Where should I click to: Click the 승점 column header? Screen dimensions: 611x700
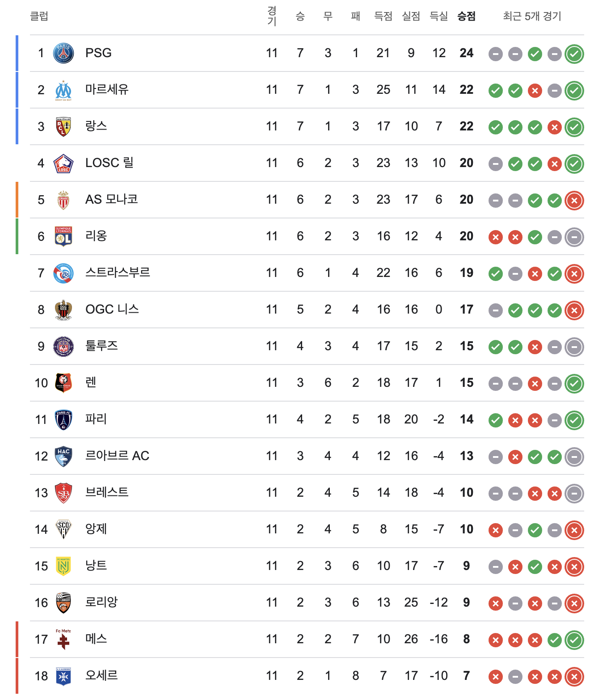tap(466, 17)
